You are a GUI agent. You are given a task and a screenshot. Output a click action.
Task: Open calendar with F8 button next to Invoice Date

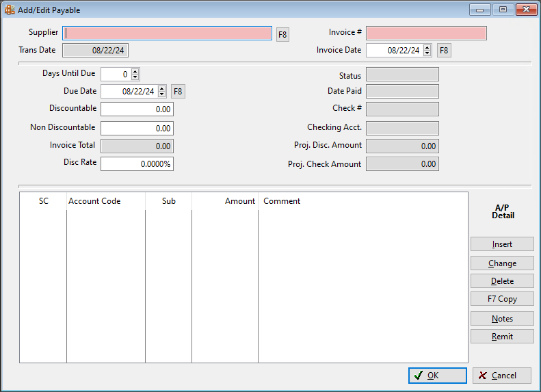444,51
